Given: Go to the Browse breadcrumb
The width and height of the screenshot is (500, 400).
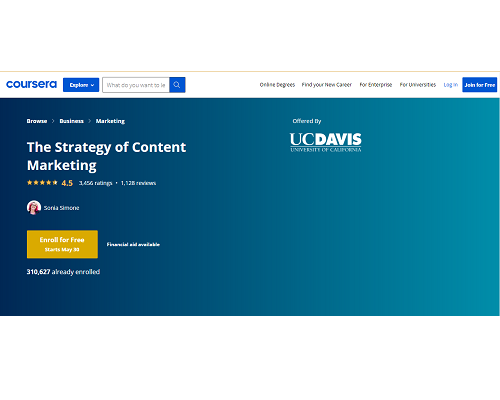Looking at the screenshot, I should click(x=37, y=121).
